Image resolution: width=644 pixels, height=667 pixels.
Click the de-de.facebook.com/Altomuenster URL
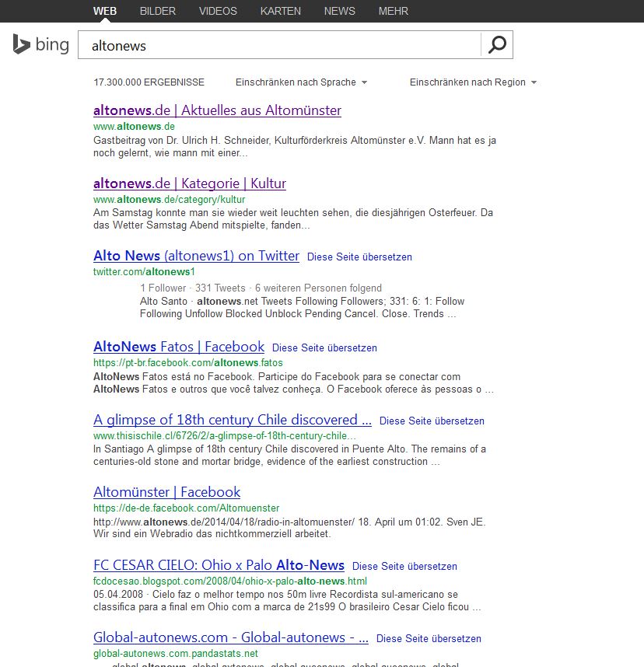coord(187,508)
